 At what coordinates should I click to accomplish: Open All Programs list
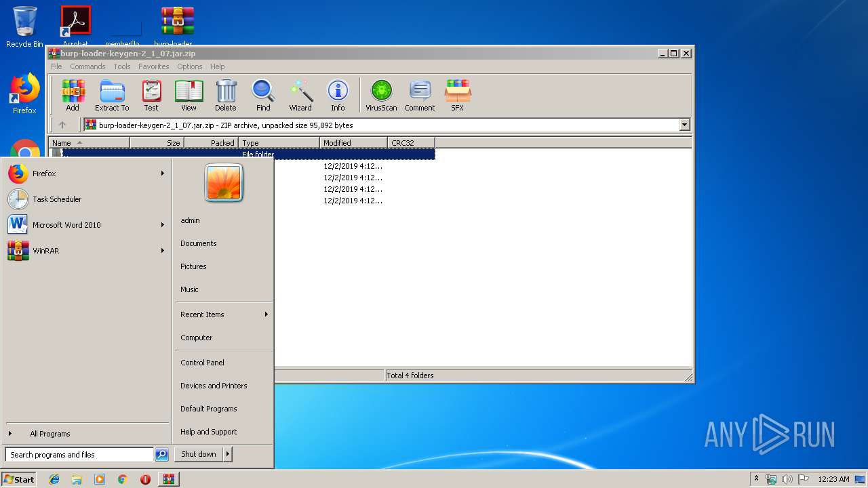point(50,434)
